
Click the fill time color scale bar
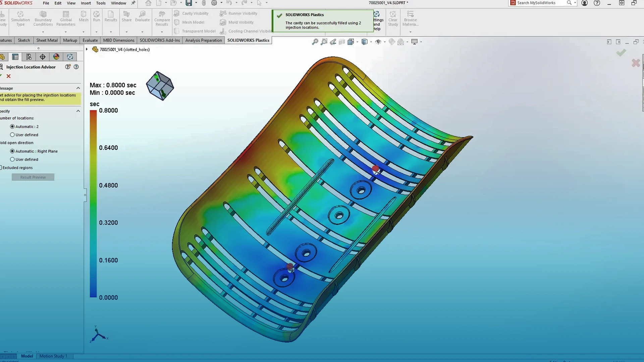click(93, 201)
